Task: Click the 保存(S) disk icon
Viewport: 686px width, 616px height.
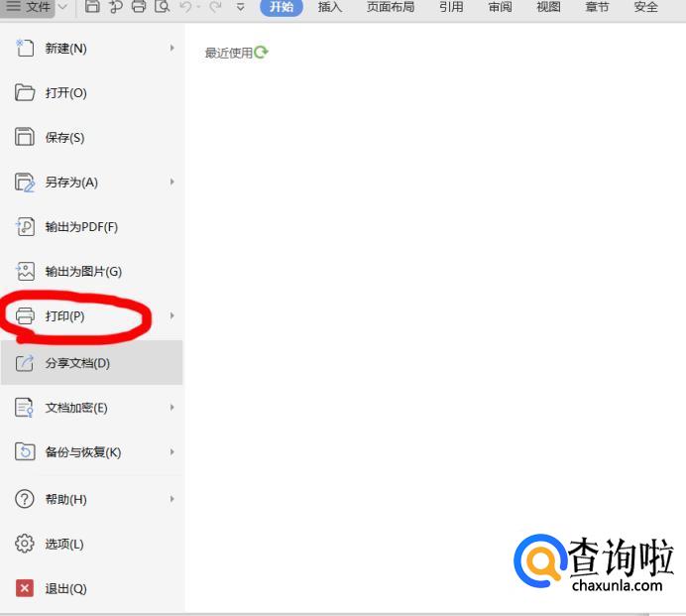Action: pos(25,137)
